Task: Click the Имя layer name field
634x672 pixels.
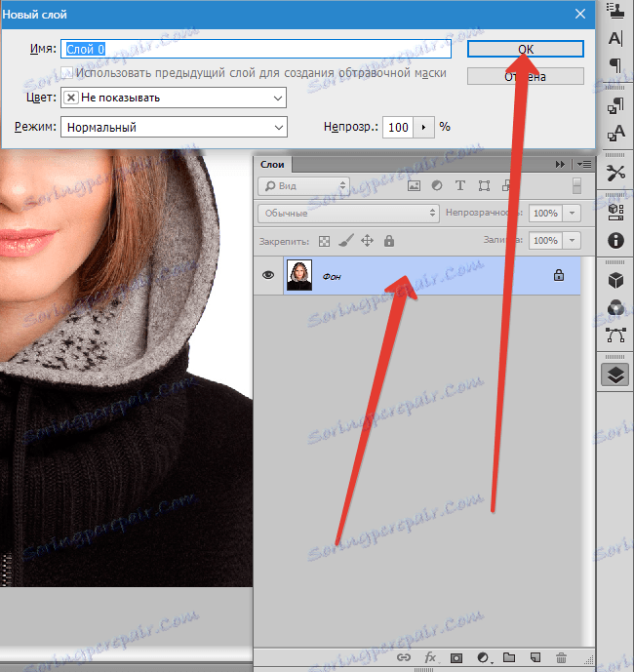Action: [x=256, y=49]
